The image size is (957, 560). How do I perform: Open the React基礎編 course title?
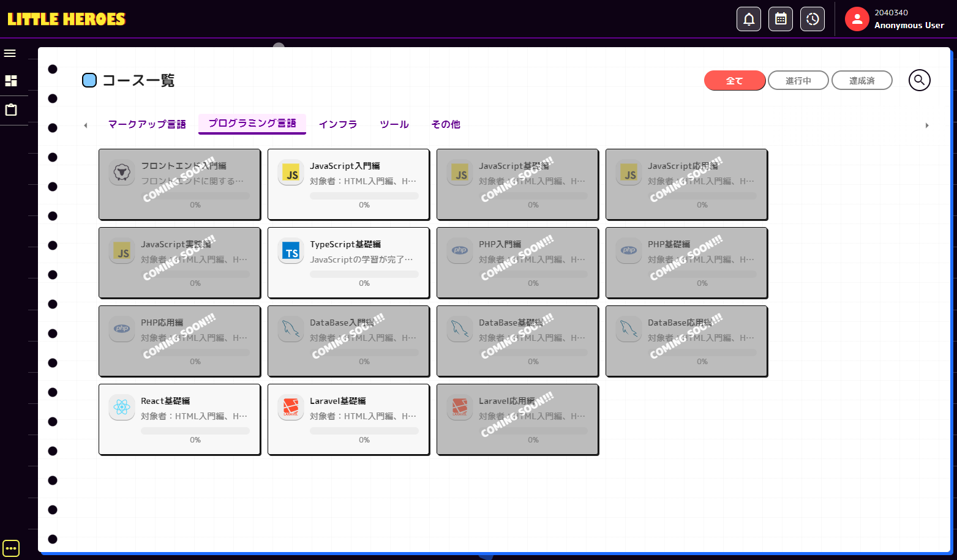[x=165, y=401]
